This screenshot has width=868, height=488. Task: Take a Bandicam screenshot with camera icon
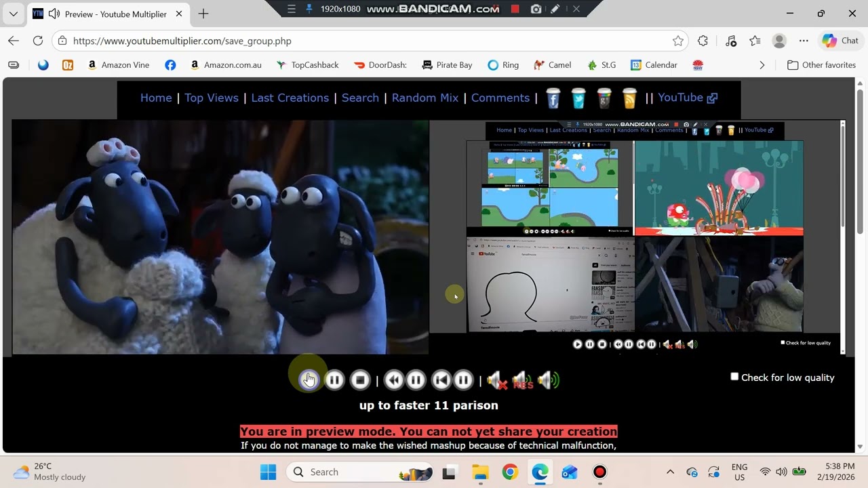point(536,9)
